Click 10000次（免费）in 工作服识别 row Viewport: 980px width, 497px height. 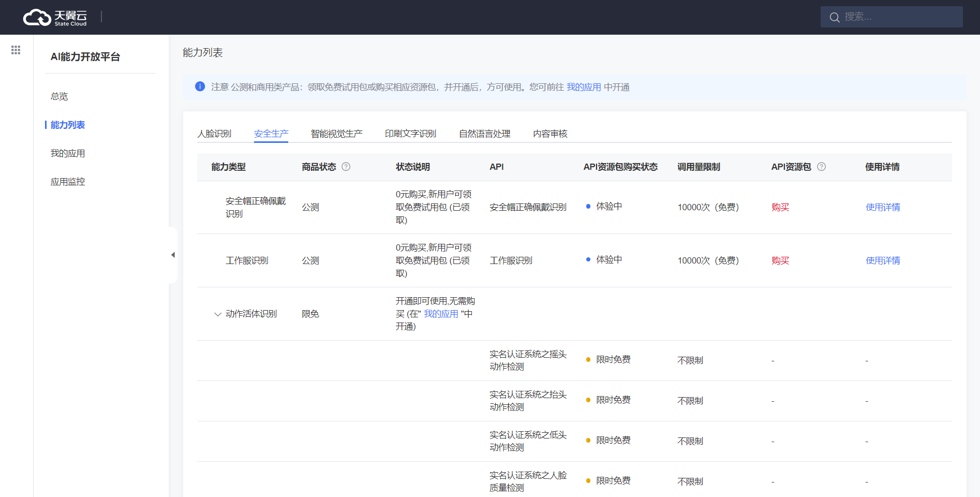tap(708, 260)
